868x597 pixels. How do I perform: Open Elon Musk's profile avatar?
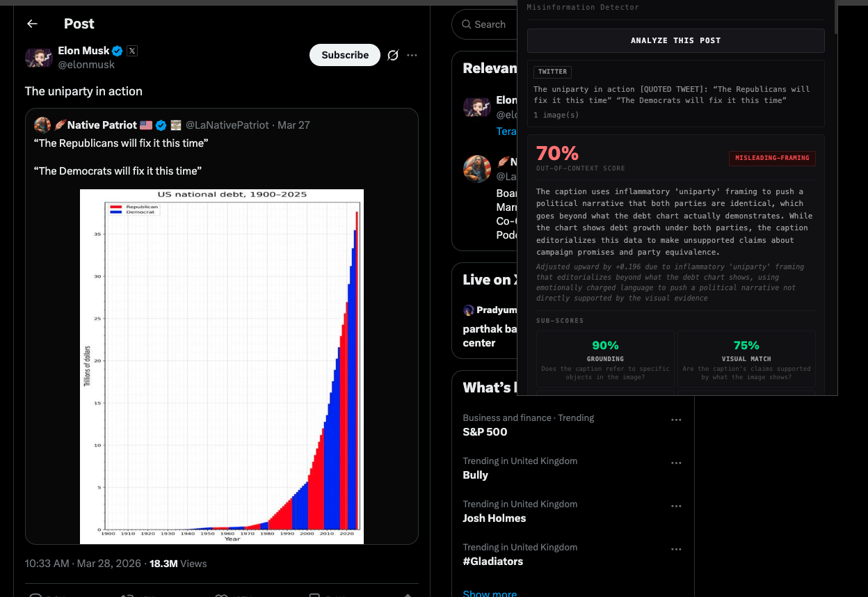point(39,57)
